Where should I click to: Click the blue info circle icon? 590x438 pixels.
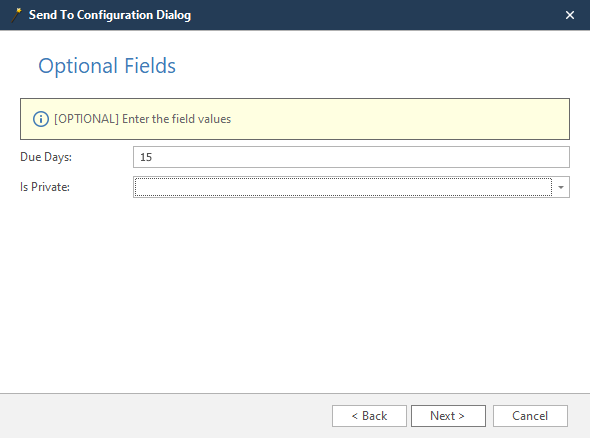41,119
